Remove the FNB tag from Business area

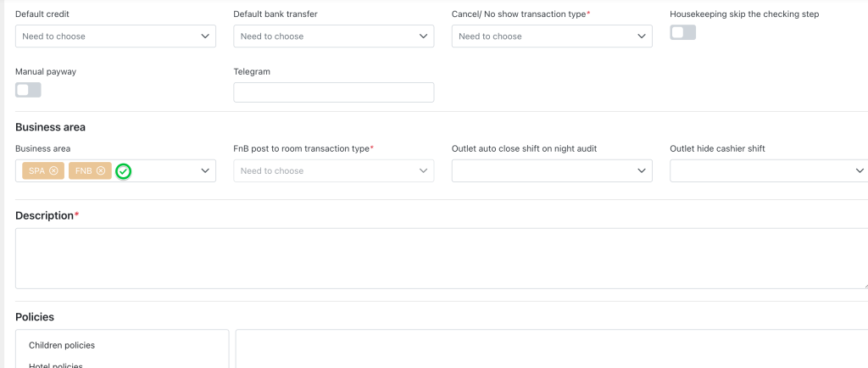[x=101, y=171]
